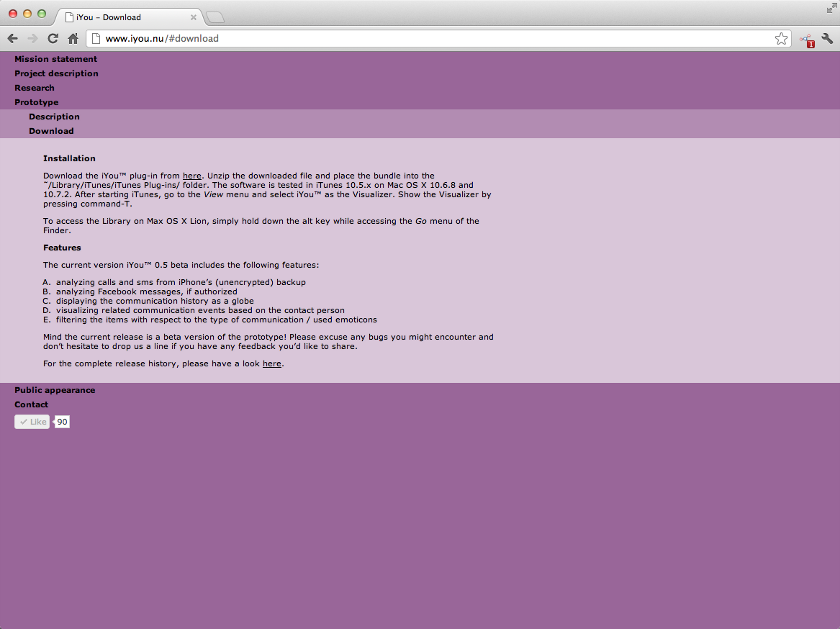Click "here" link to download plug-in
The height and width of the screenshot is (629, 840).
pos(192,176)
